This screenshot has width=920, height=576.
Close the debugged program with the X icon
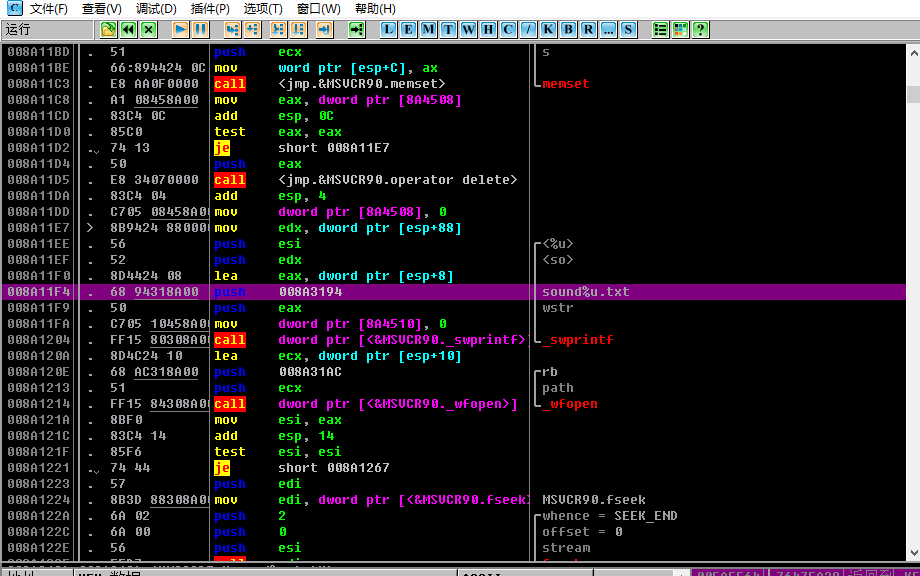[x=148, y=29]
